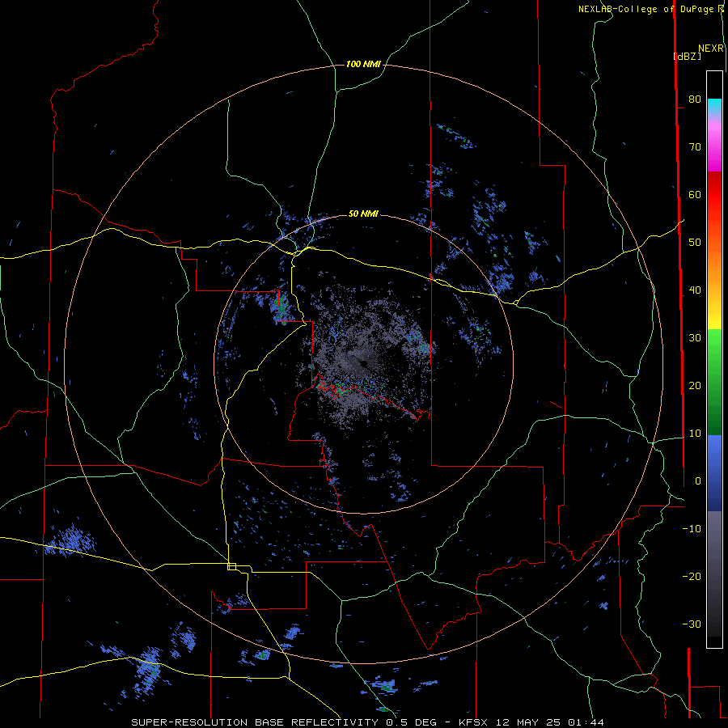Screen dimensions: 728x728
Task: Click the small square marker on the yellow highway
Action: [231, 566]
